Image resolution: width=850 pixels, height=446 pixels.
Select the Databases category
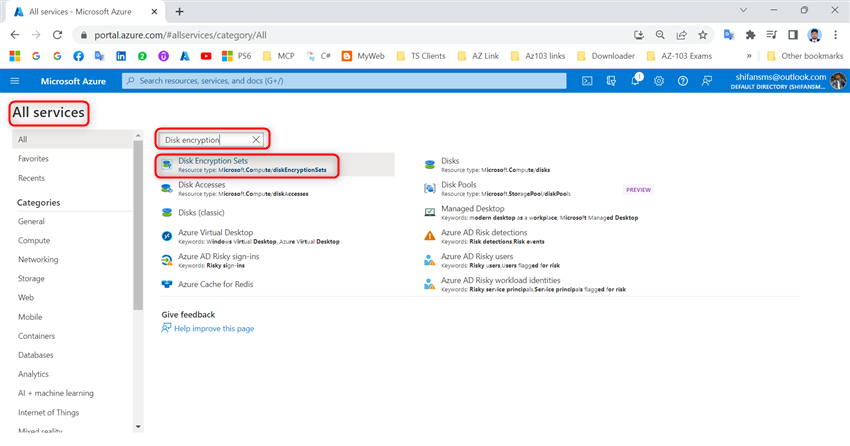tap(36, 355)
